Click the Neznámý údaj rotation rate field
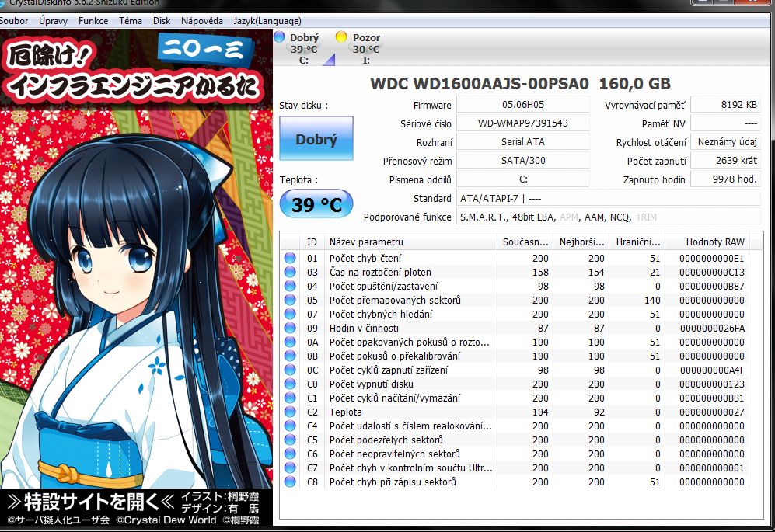This screenshot has width=775, height=532. pyautogui.click(x=725, y=142)
